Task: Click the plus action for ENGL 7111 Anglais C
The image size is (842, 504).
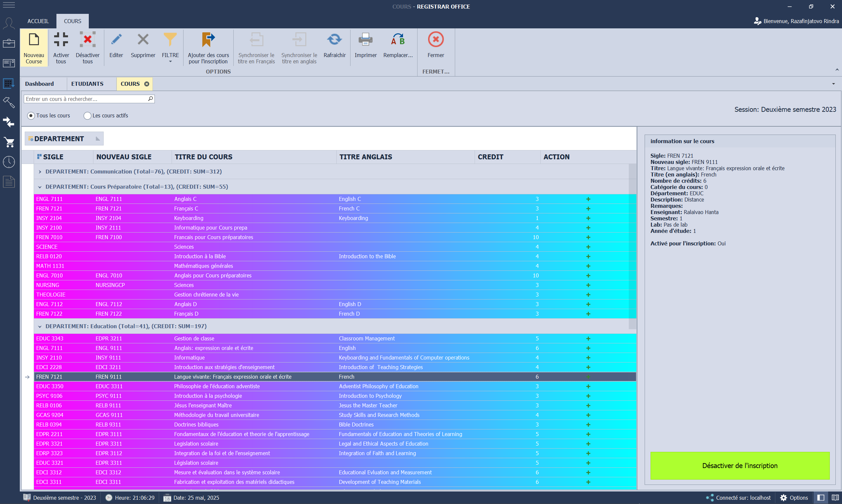Action: point(588,199)
